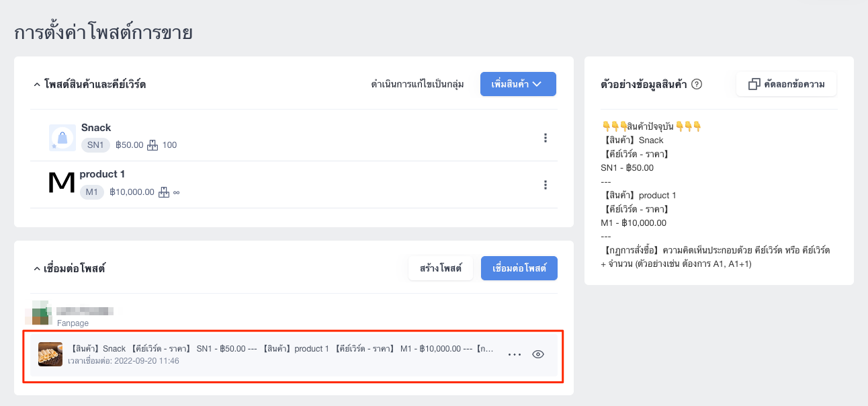Select the M1 keyword tag
Image resolution: width=868 pixels, height=406 pixels.
(x=92, y=192)
